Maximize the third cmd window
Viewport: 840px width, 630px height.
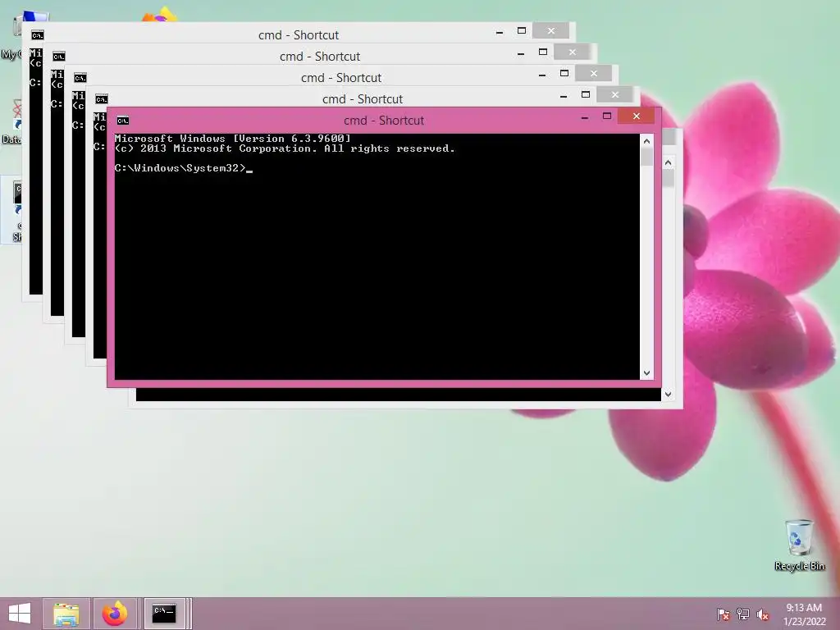tap(564, 73)
